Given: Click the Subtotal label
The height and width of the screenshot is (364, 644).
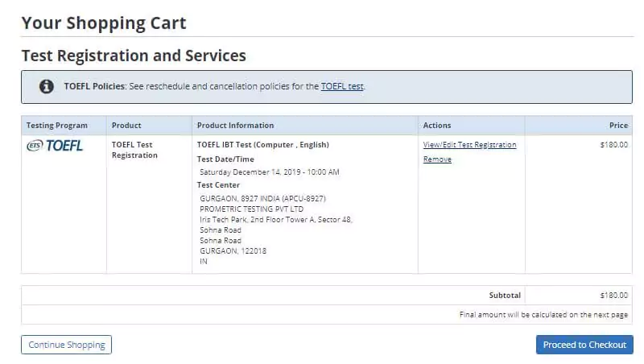Looking at the screenshot, I should (505, 296).
